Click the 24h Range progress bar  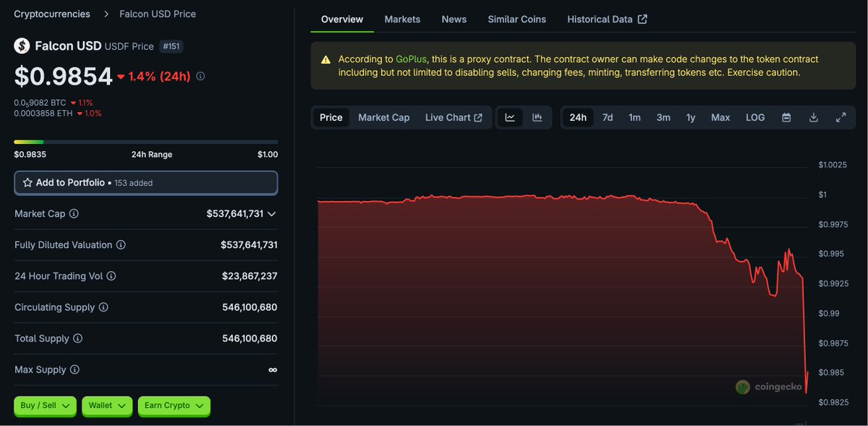146,142
